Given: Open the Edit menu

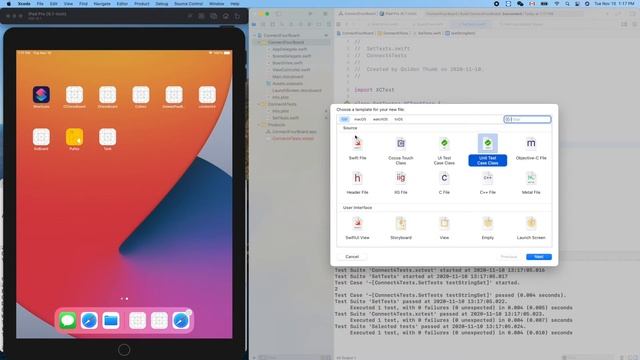Looking at the screenshot, I should click(53, 4).
